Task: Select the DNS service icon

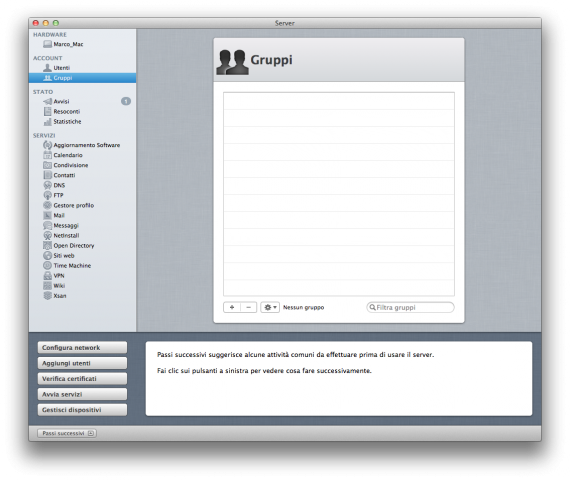Action: pyautogui.click(x=47, y=185)
